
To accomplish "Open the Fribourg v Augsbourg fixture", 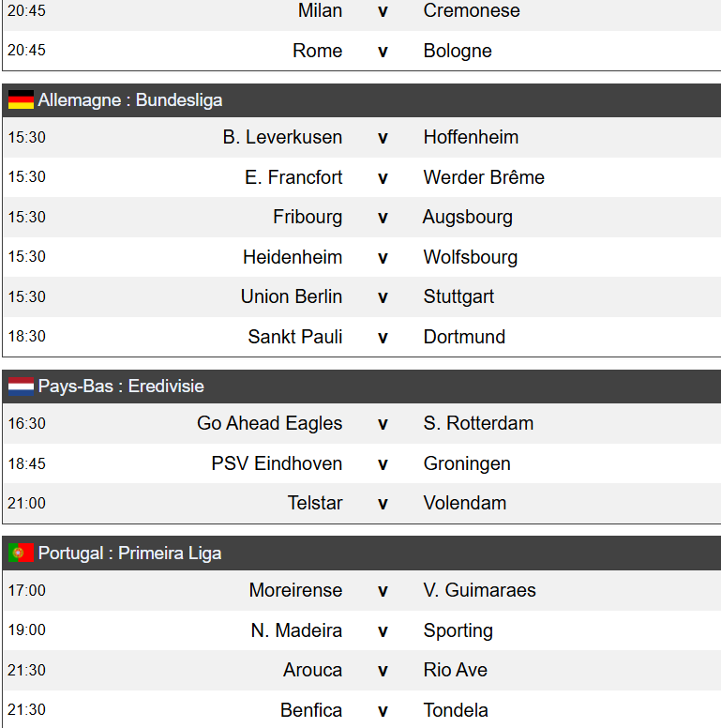I will pyautogui.click(x=383, y=218).
